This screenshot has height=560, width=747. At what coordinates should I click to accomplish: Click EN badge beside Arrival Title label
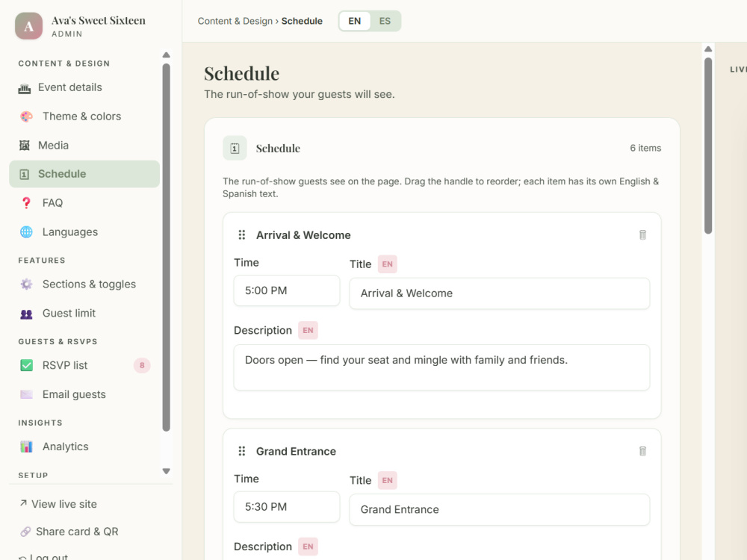click(387, 264)
